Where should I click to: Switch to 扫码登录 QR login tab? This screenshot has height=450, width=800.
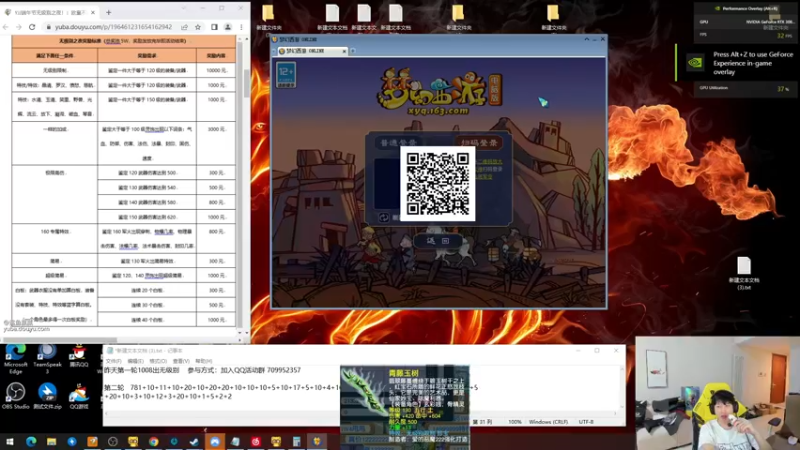pos(479,142)
